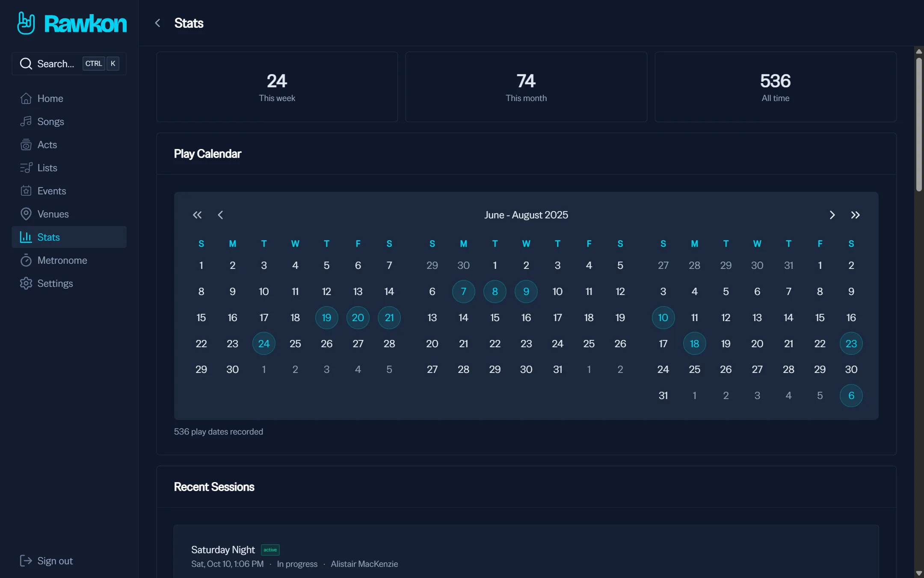This screenshot has width=924, height=578.
Task: Open Events via its calendar icon
Action: coord(26,191)
